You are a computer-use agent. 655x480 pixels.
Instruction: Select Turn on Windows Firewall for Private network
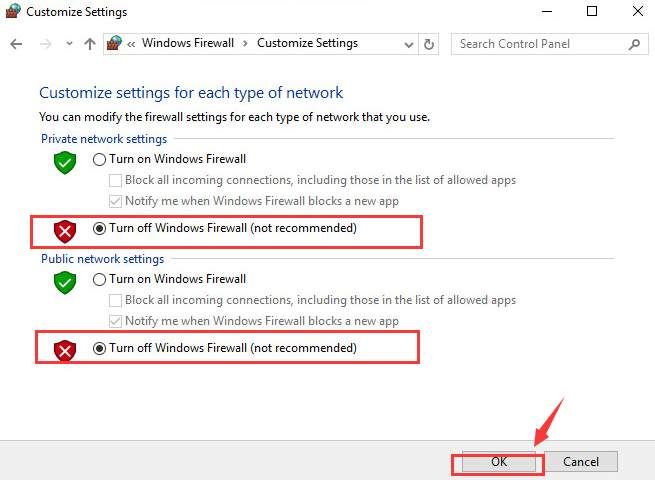tap(99, 159)
